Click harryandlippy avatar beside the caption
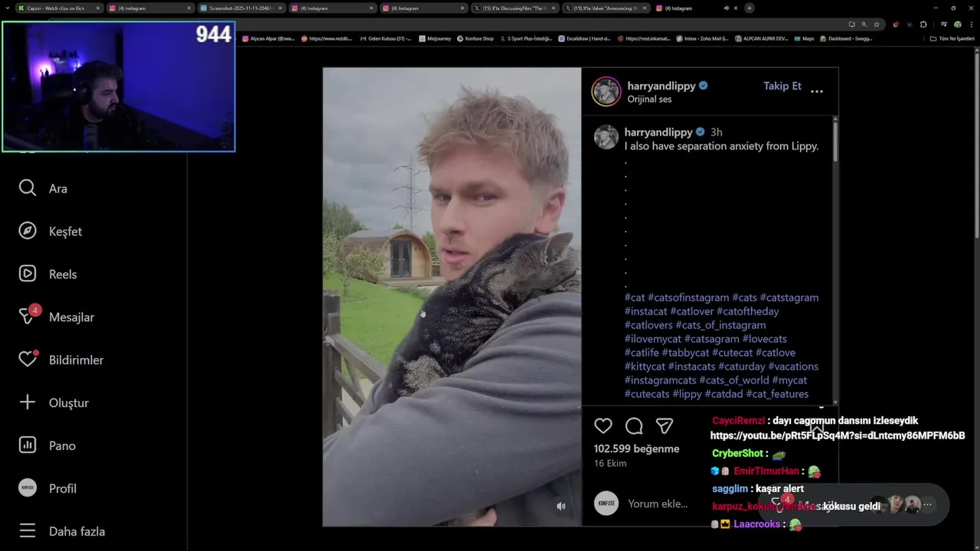980x551 pixels. [x=606, y=137]
